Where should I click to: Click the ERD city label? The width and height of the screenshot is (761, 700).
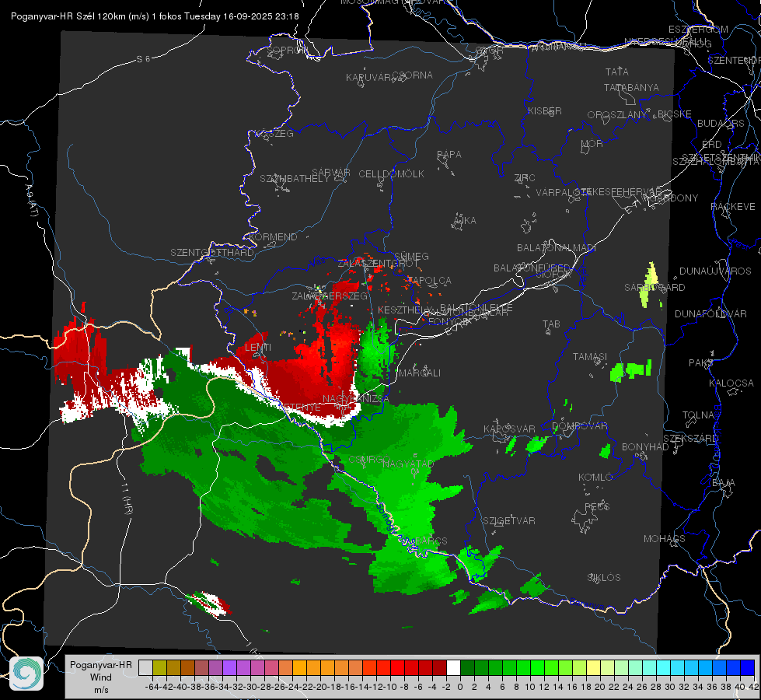point(712,144)
